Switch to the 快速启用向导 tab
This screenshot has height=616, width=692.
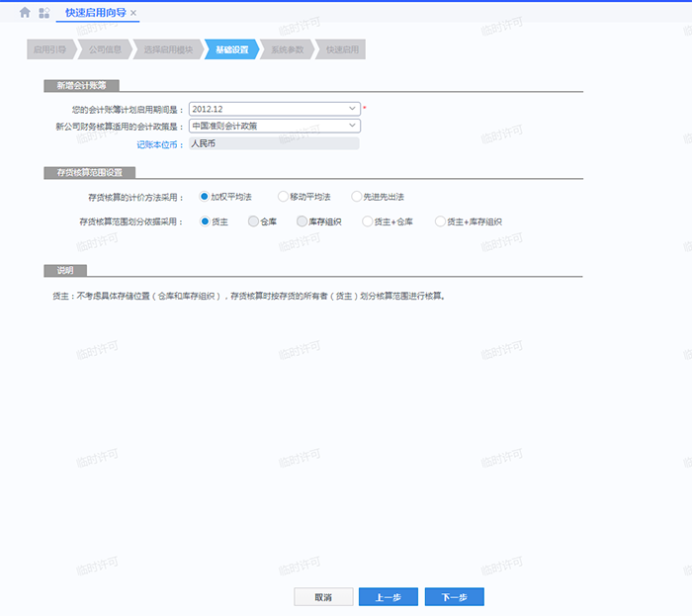95,13
